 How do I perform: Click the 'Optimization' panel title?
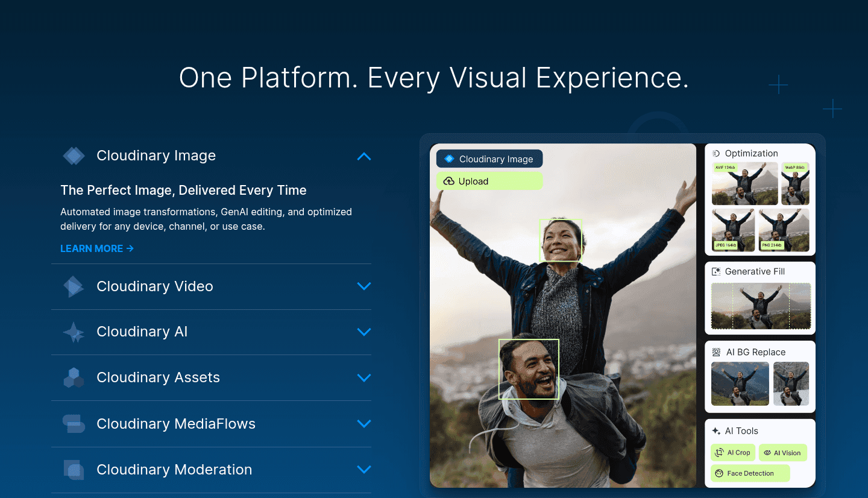[x=751, y=153]
